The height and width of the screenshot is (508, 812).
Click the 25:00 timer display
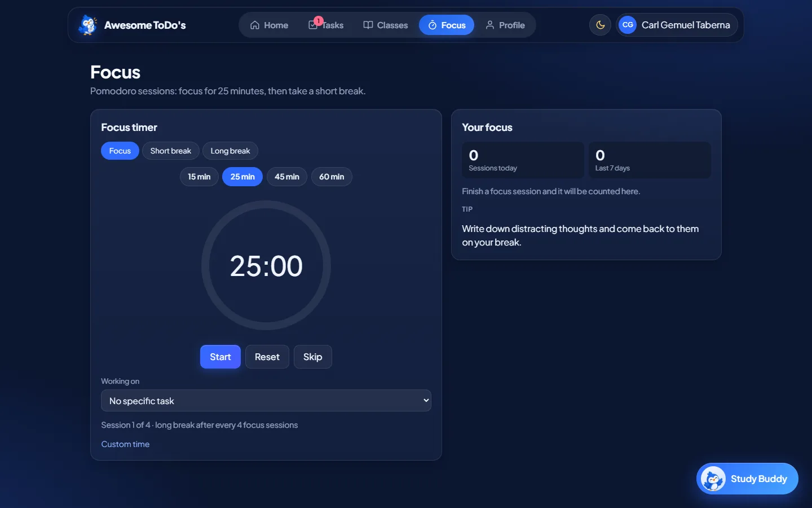tap(266, 266)
